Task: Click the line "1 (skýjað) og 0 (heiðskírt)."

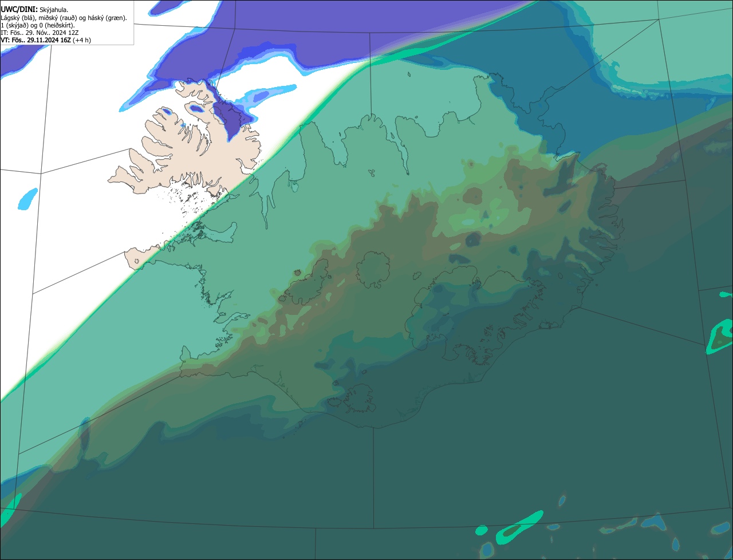Action: coord(38,25)
